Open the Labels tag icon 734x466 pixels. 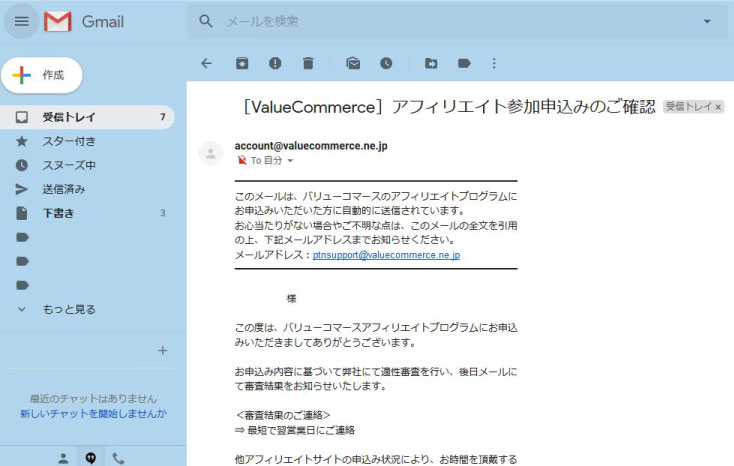464,63
